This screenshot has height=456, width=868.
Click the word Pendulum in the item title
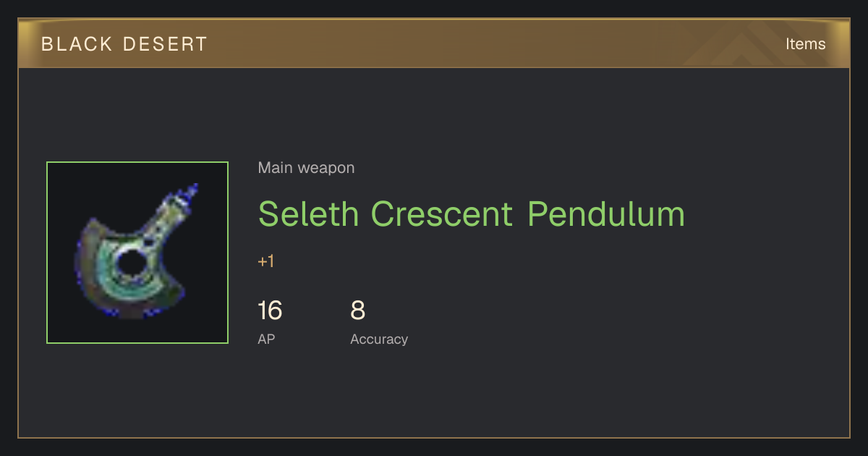[606, 214]
